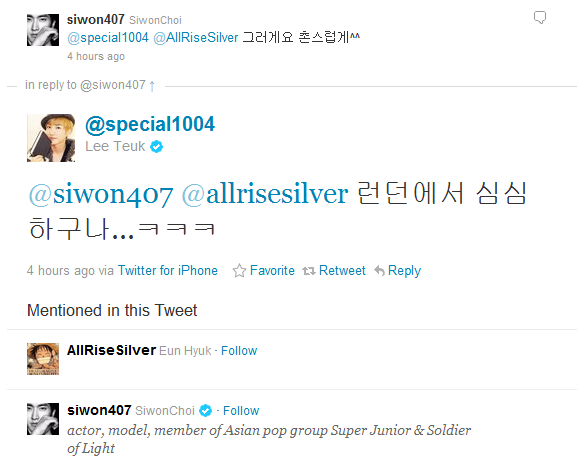The width and height of the screenshot is (585, 473).
Task: Open AllRiseSilver's cartoon avatar
Action: [43, 359]
